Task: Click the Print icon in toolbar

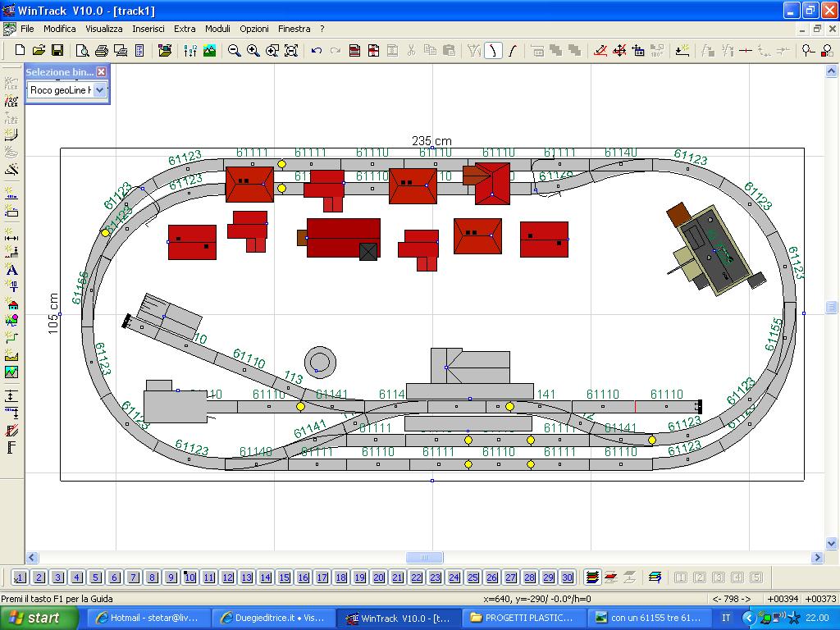Action: (x=101, y=50)
